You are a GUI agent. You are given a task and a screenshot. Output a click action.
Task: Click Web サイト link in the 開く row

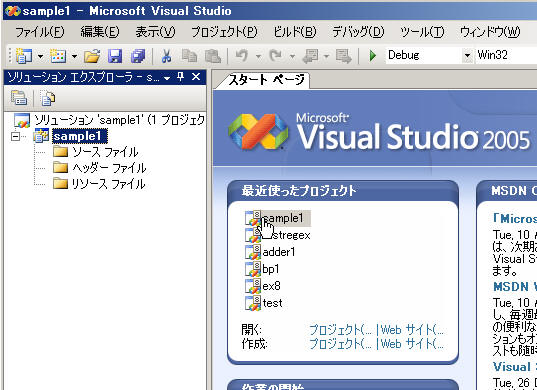[x=412, y=330]
